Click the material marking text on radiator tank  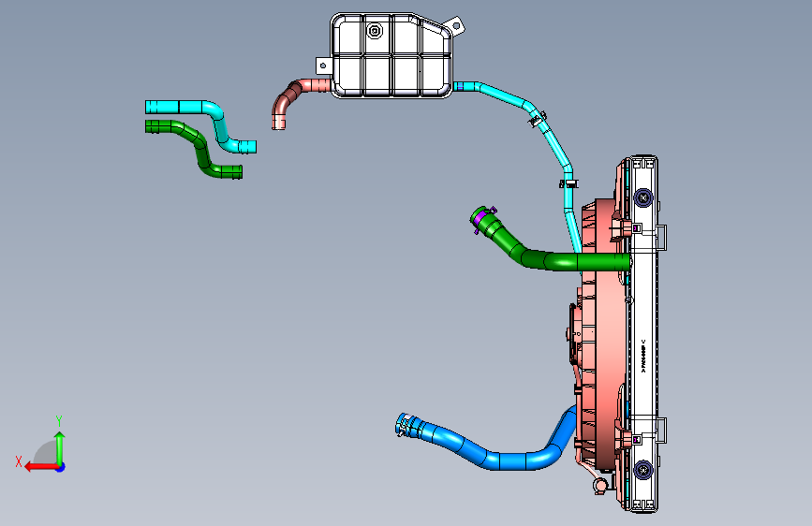pos(643,356)
